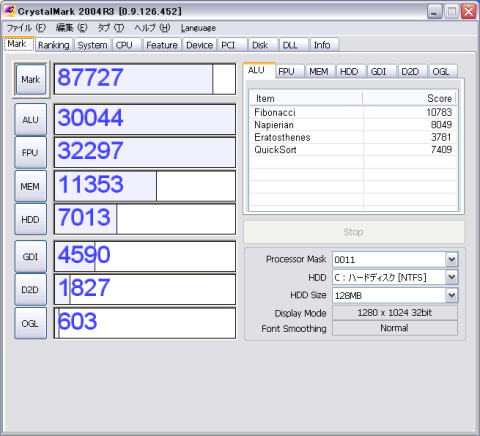Switch to the System tab
The height and width of the screenshot is (436, 480).
92,45
